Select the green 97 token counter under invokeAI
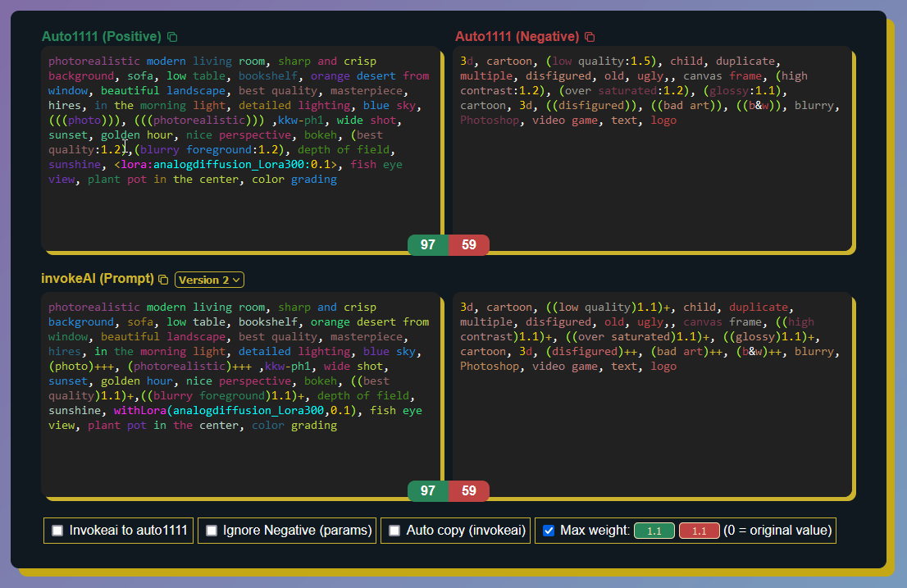Image resolution: width=907 pixels, height=588 pixels. [428, 491]
